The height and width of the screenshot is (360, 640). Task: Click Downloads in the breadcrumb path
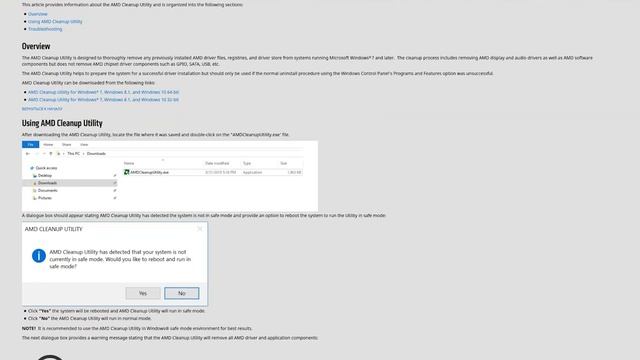pyautogui.click(x=96, y=154)
